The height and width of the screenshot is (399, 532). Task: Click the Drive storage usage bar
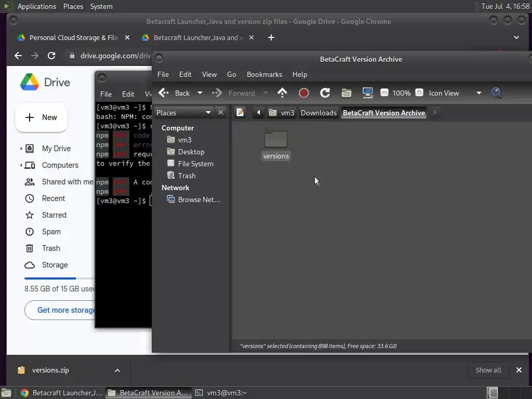59,278
